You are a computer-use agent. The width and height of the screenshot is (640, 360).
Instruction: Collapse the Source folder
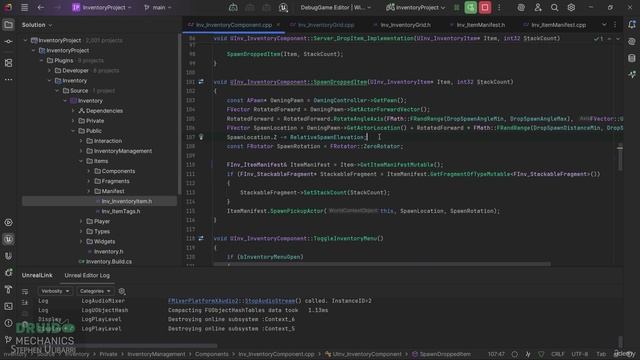[58, 91]
